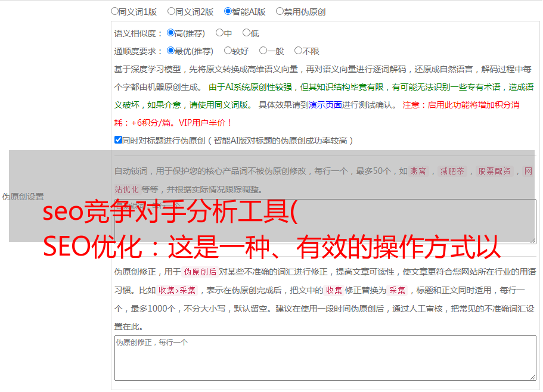Set 通顺度要求 to 较好

(228, 51)
